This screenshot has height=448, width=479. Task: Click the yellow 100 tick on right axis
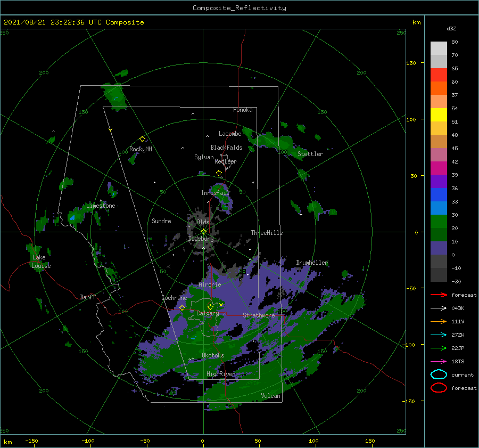pos(411,119)
